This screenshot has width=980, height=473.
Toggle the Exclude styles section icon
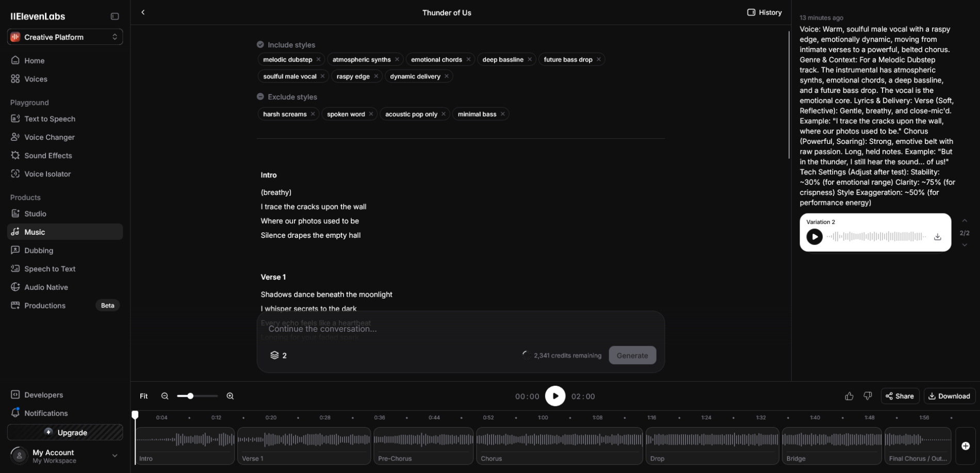point(260,97)
